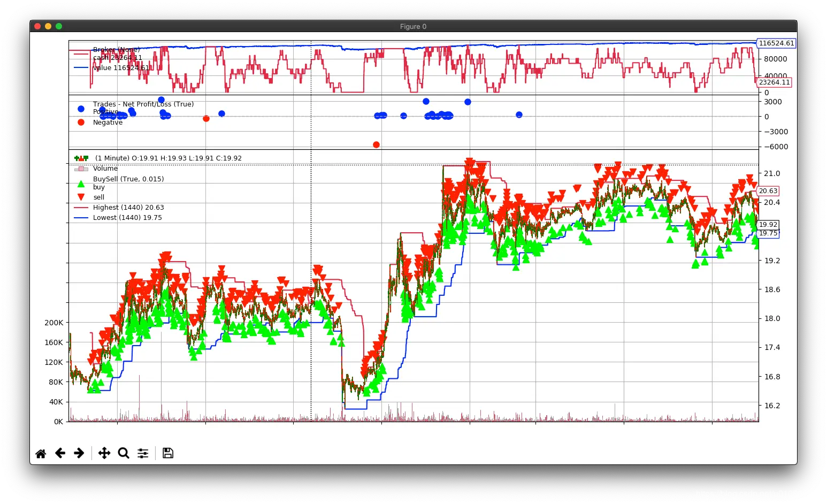Go forward to next view arrow
This screenshot has width=827, height=504.
[79, 453]
